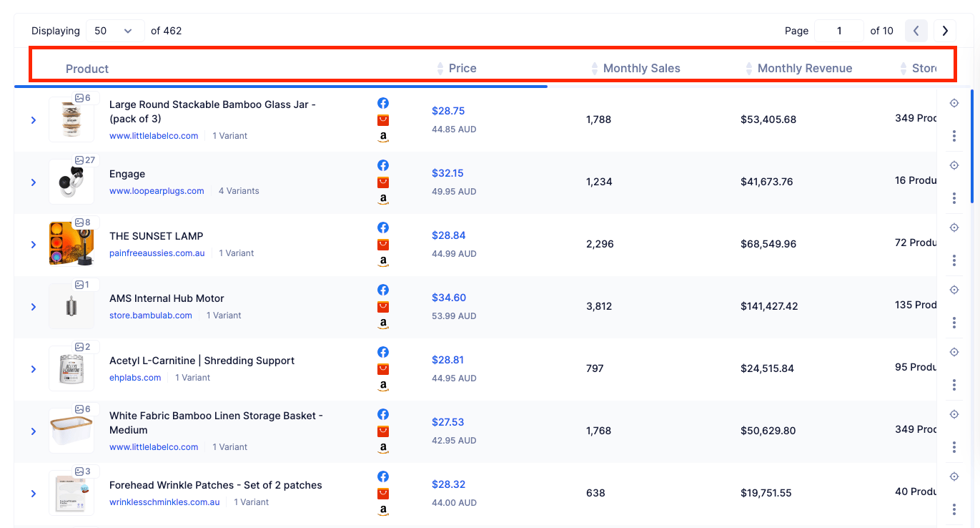Sort by Monthly Revenue column header
Image resolution: width=980 pixels, height=528 pixels.
coord(804,69)
